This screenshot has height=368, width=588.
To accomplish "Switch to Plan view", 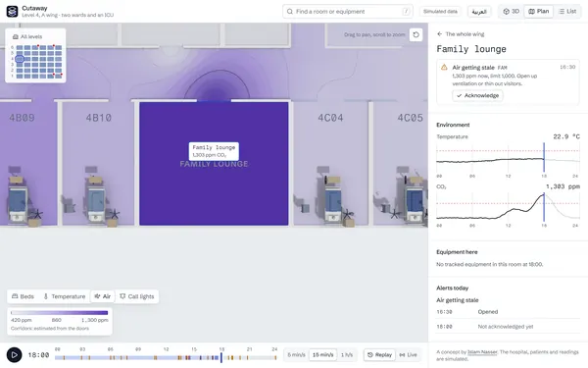I will click(538, 12).
